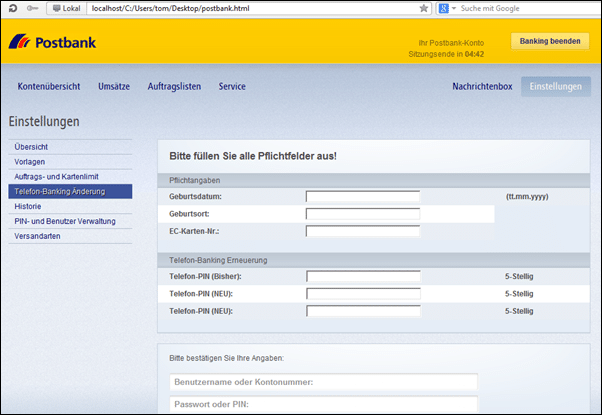The width and height of the screenshot is (602, 415).
Task: Click the 5-Stellig hint beside Telefon-PIN (Bisher)
Action: pos(519,276)
